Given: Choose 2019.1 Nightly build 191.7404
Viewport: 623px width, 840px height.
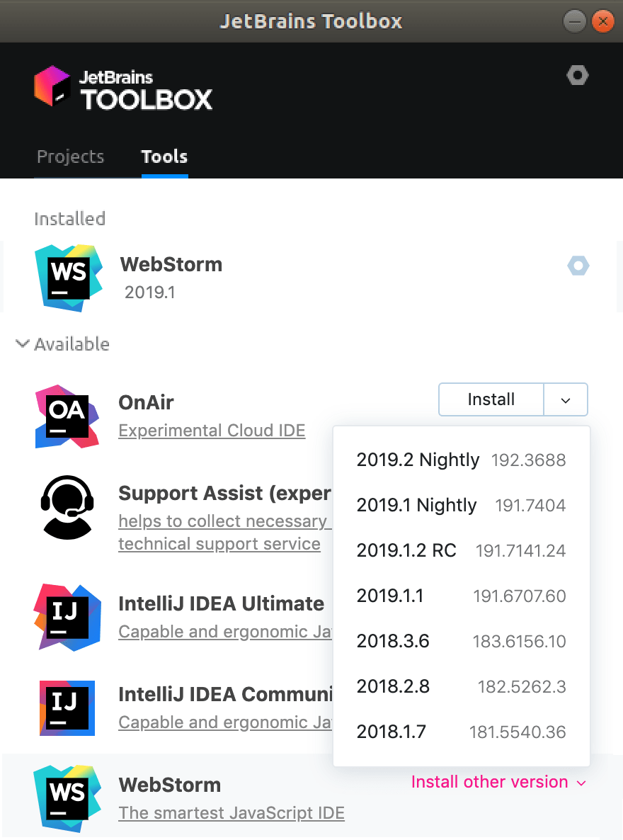Looking at the screenshot, I should coord(461,505).
